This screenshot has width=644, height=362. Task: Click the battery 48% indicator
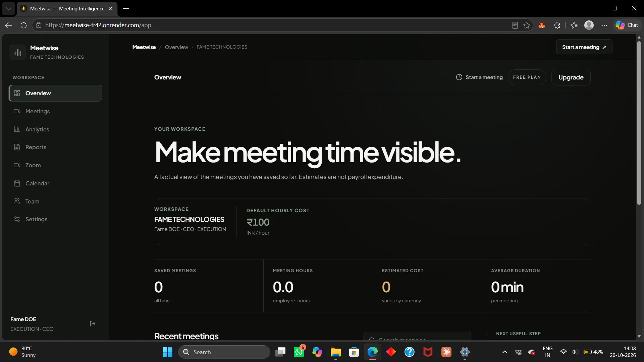pos(593,352)
